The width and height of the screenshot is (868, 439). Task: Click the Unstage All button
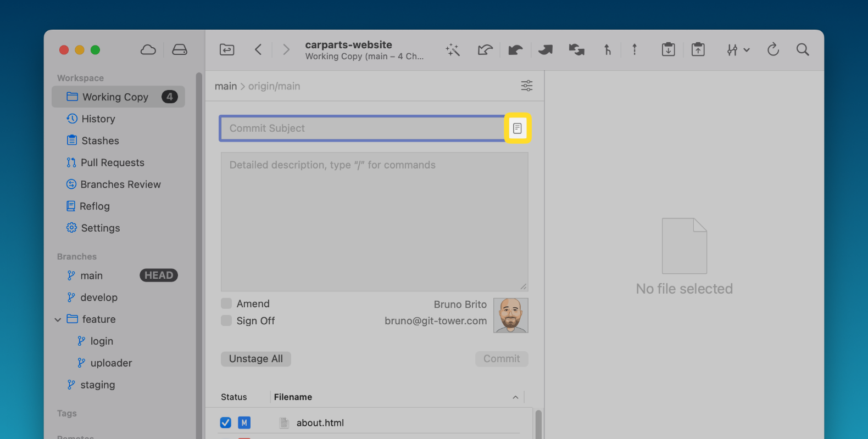point(256,359)
